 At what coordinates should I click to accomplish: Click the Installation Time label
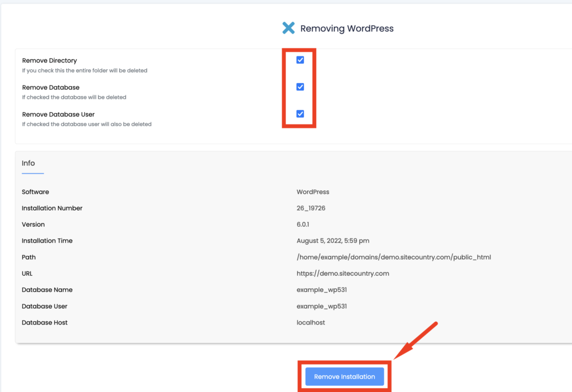coord(47,241)
